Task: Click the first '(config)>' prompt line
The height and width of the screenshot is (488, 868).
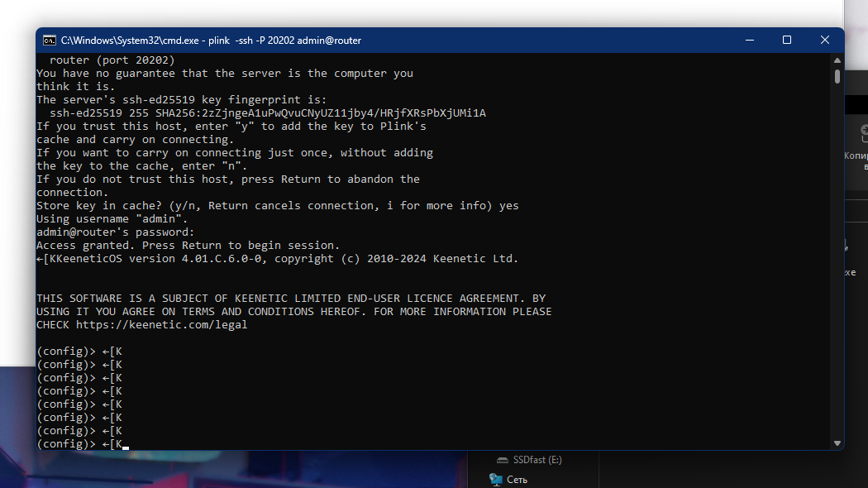Action: click(x=79, y=352)
